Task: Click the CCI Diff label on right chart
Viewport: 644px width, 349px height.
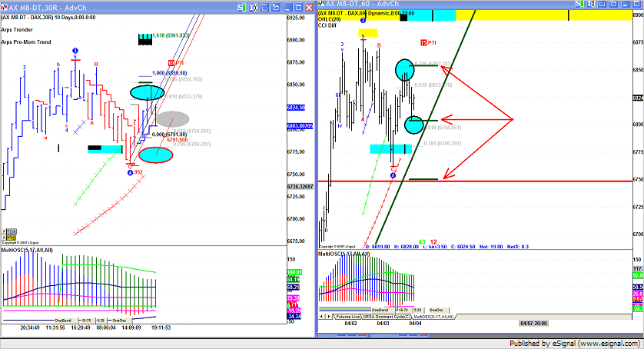Action: [x=328, y=25]
